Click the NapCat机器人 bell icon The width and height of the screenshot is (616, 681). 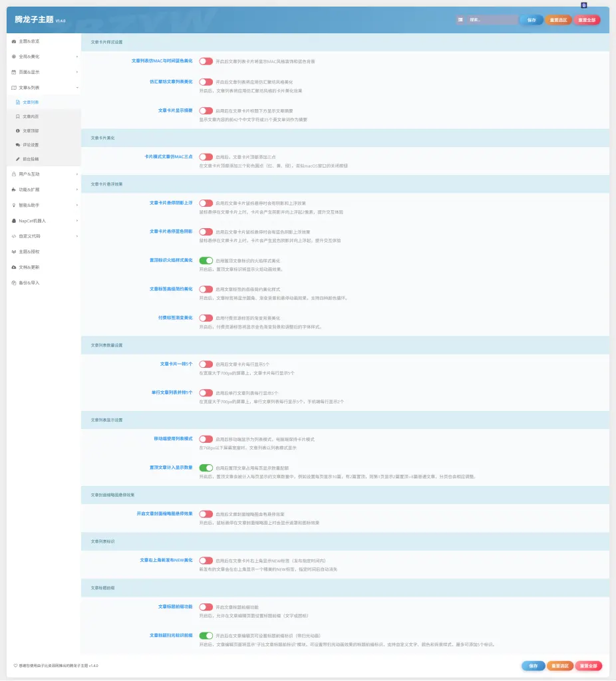(14, 221)
